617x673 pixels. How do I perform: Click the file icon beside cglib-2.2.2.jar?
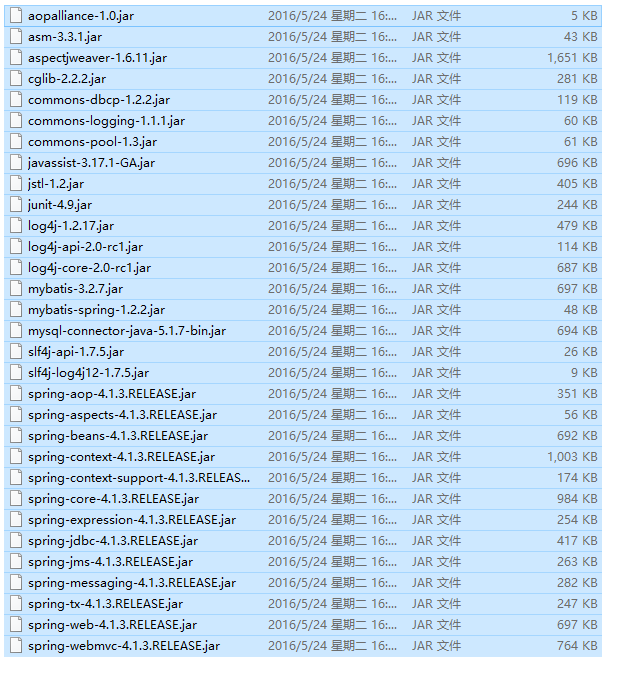coord(16,79)
